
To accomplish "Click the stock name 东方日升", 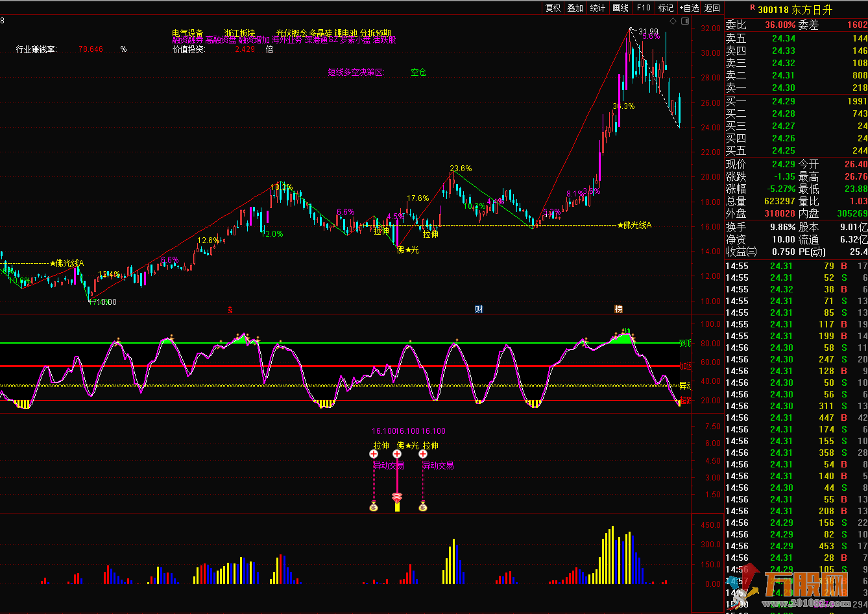I will (x=812, y=10).
